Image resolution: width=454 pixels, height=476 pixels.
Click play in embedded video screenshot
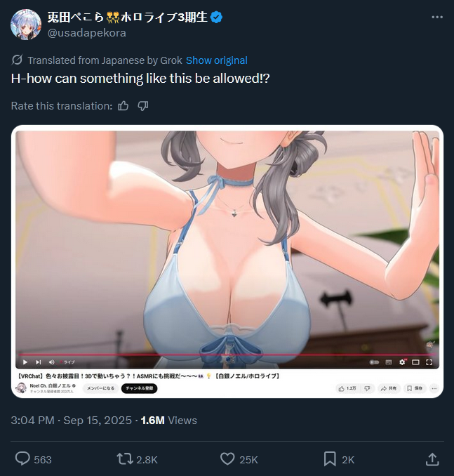pos(25,362)
